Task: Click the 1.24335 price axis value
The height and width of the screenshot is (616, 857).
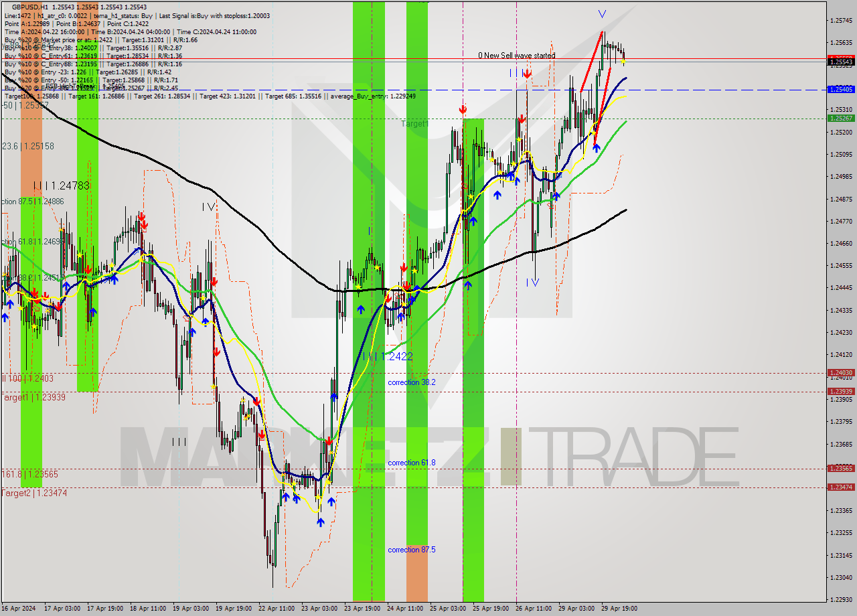Action: [841, 310]
